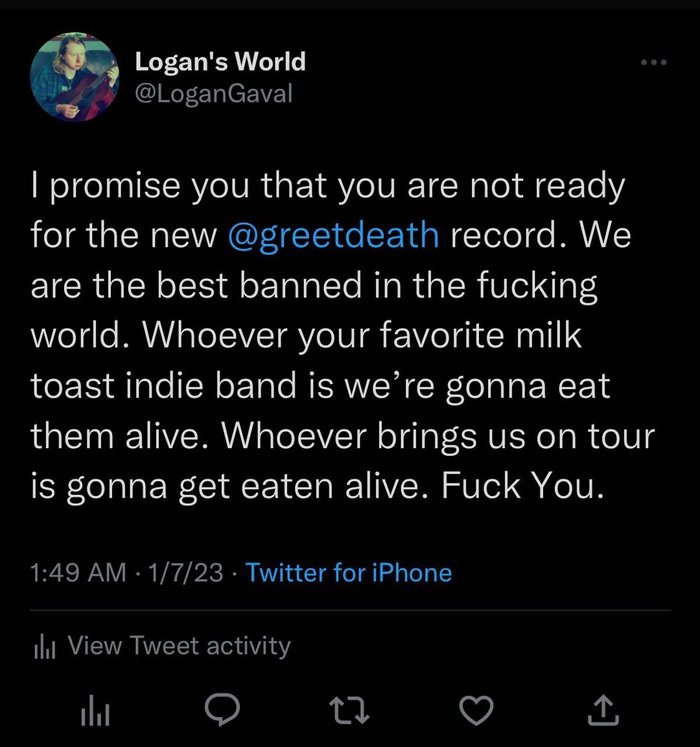700x747 pixels.
Task: Click the closing "Fuck You." text
Action: pos(522,486)
